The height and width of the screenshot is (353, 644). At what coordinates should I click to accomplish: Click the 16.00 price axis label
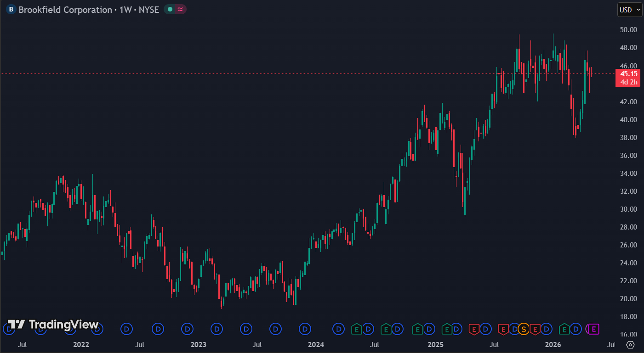628,334
